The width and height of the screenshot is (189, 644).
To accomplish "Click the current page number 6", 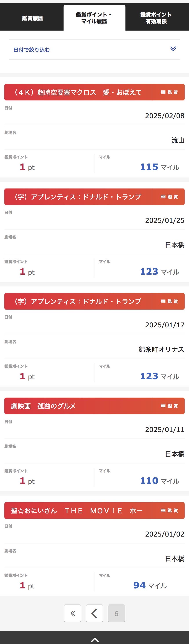I will [116, 613].
